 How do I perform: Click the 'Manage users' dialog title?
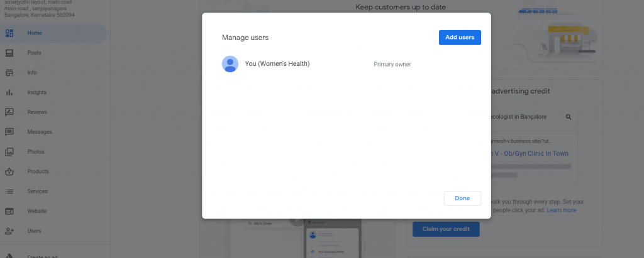pos(245,38)
